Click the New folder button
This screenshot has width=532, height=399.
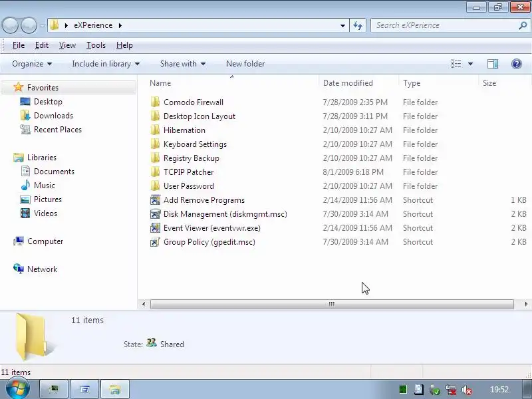pos(245,64)
